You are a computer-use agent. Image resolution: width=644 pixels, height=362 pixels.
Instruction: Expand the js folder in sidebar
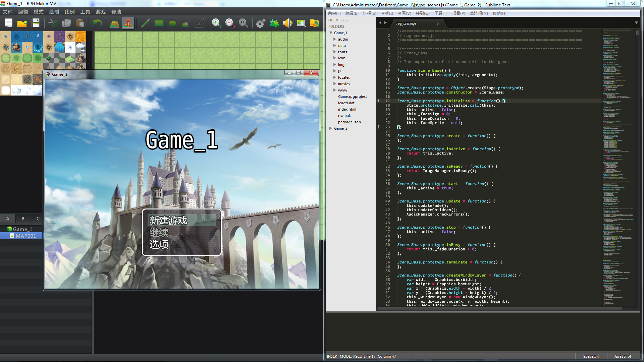tap(335, 71)
